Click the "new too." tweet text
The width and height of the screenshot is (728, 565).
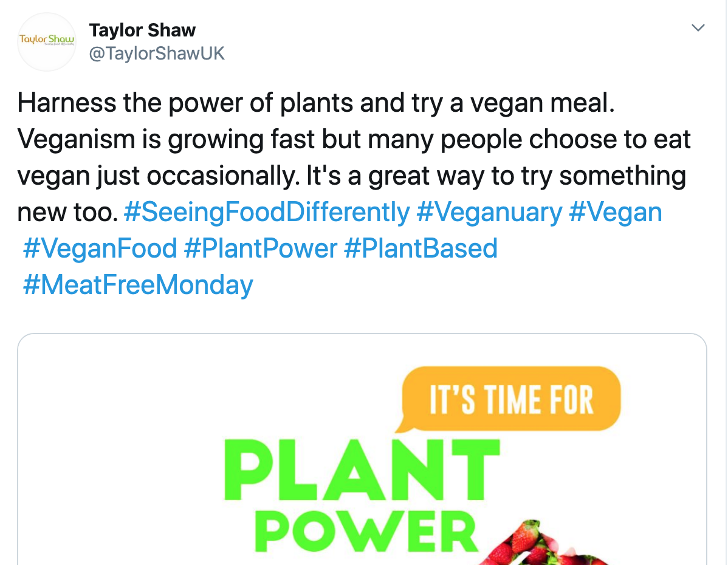click(66, 212)
